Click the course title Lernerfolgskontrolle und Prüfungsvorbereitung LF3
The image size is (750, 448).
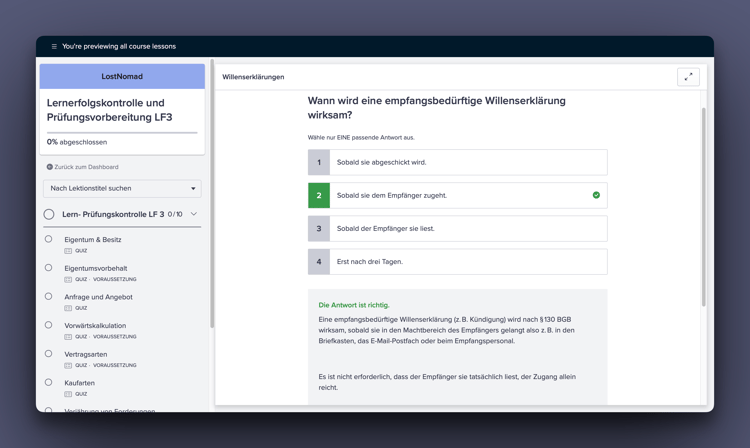110,110
